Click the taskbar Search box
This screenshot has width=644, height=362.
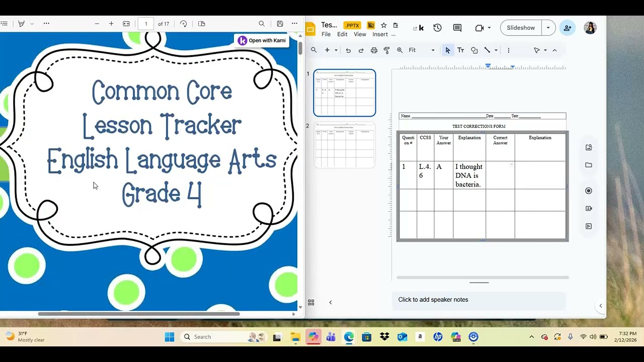(224, 337)
